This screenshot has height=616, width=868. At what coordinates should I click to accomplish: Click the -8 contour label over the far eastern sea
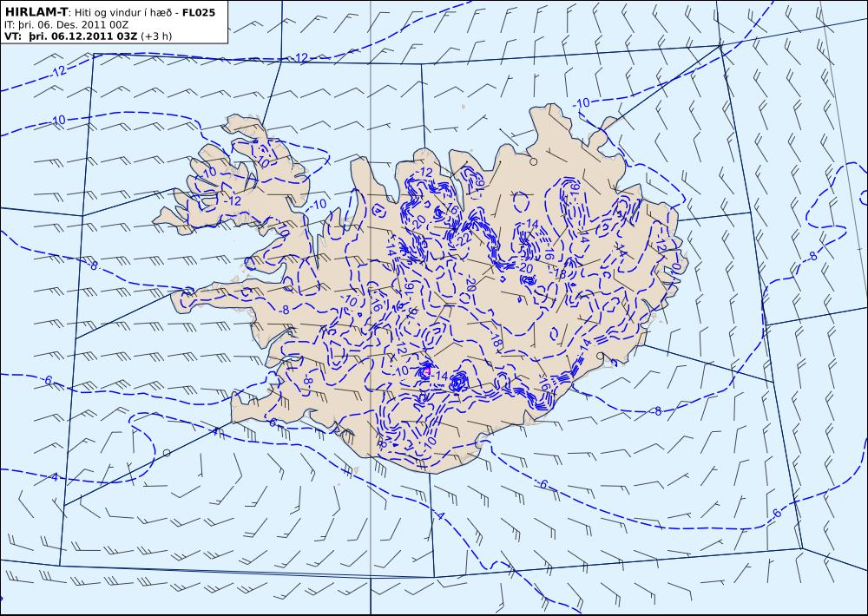coord(812,256)
